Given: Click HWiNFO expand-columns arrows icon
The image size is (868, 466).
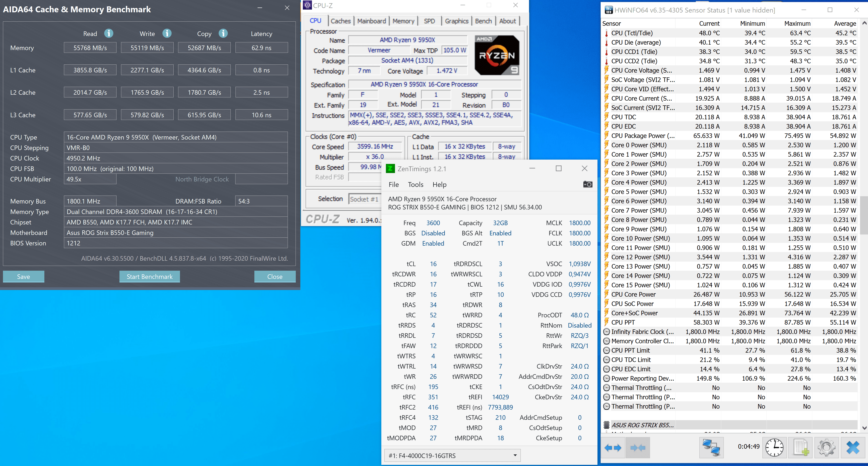Looking at the screenshot, I should 612,448.
